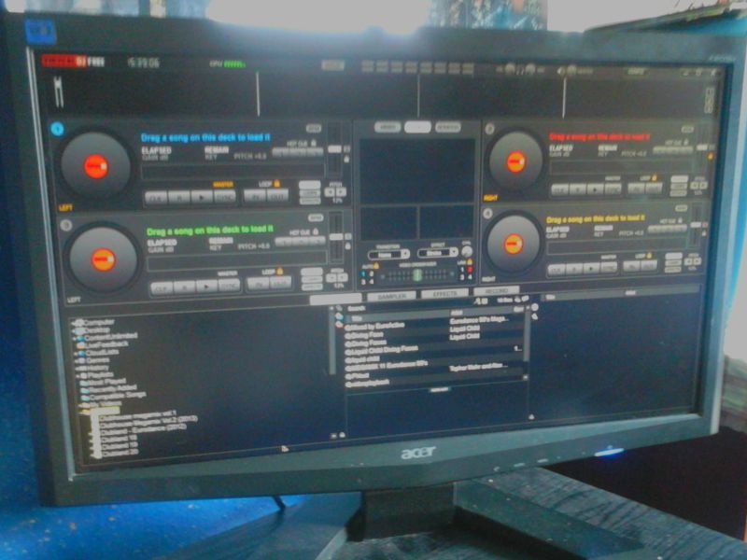
Task: Click the CUE button on red deck 2
Action: pyautogui.click(x=559, y=190)
